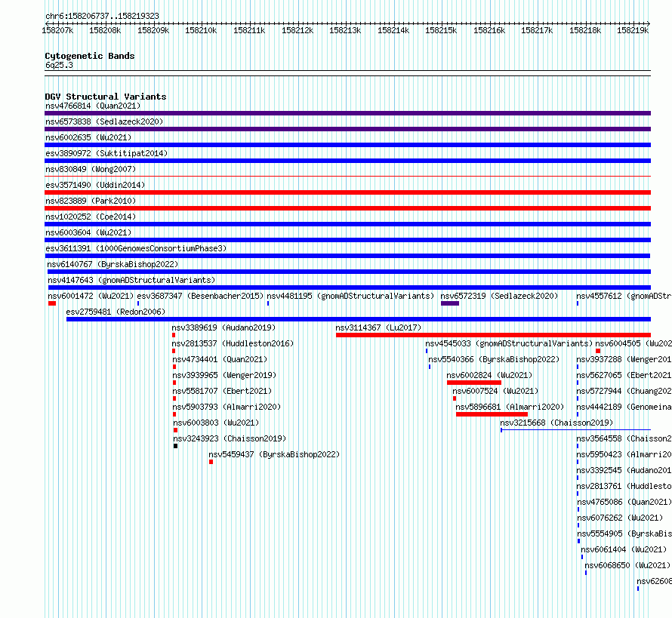The width and height of the screenshot is (672, 618).
Task: Select the thin blue nsv3215668 Chaisson2019 line
Action: coord(575,429)
